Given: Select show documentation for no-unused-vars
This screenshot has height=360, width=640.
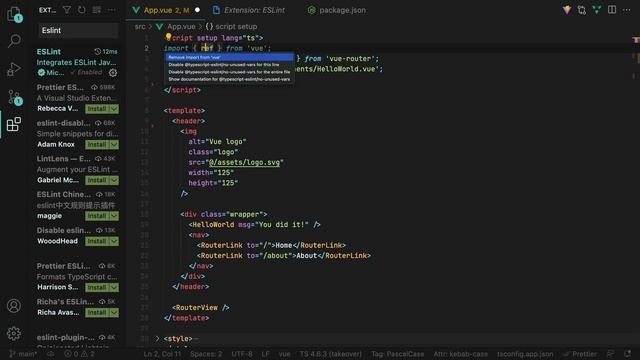Looking at the screenshot, I should (x=229, y=79).
